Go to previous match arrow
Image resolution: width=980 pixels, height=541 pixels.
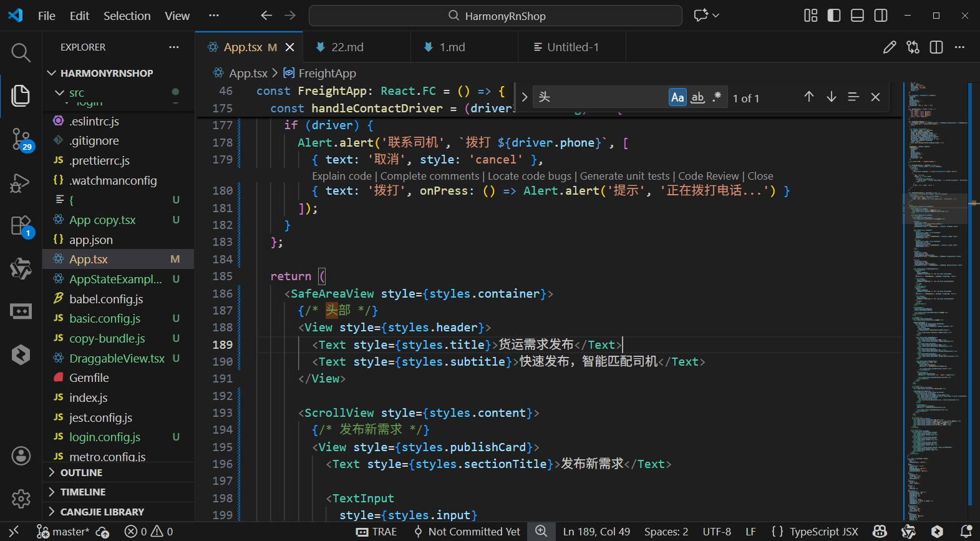(809, 97)
